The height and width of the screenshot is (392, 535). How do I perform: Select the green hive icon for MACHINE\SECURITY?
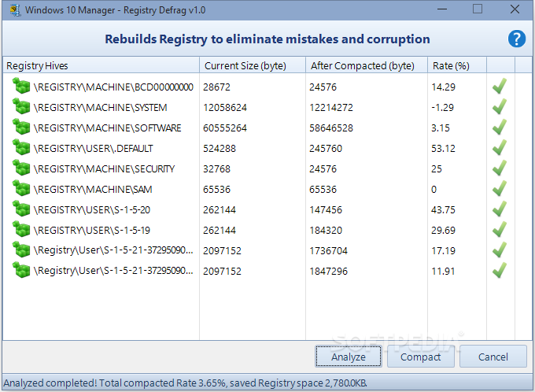[x=21, y=168]
